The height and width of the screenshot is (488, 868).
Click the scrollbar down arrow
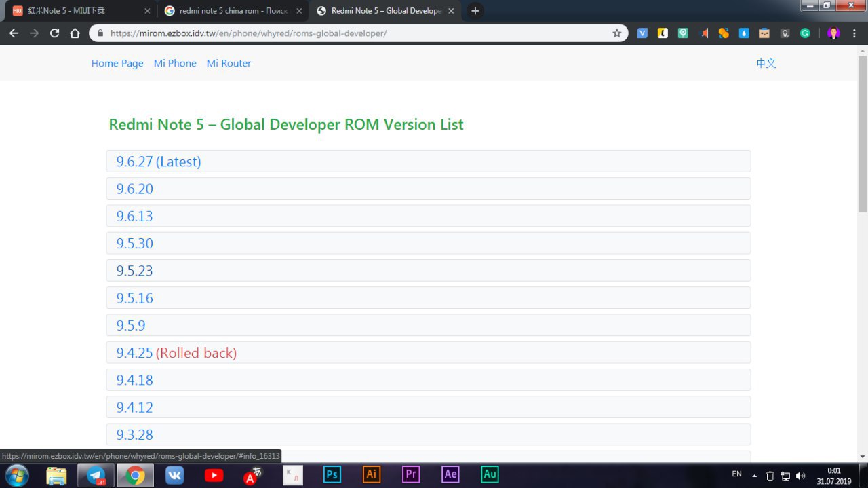point(863,457)
